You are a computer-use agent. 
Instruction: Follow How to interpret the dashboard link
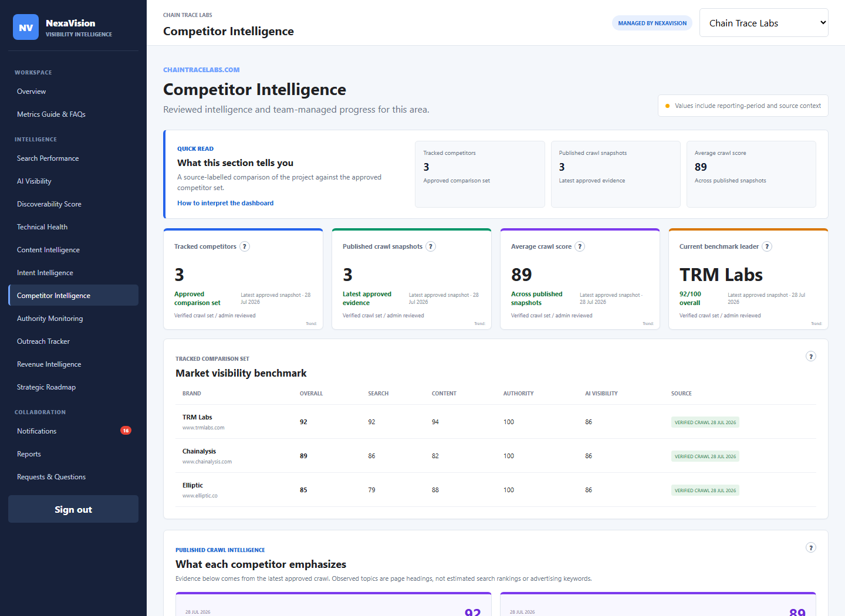click(x=225, y=203)
